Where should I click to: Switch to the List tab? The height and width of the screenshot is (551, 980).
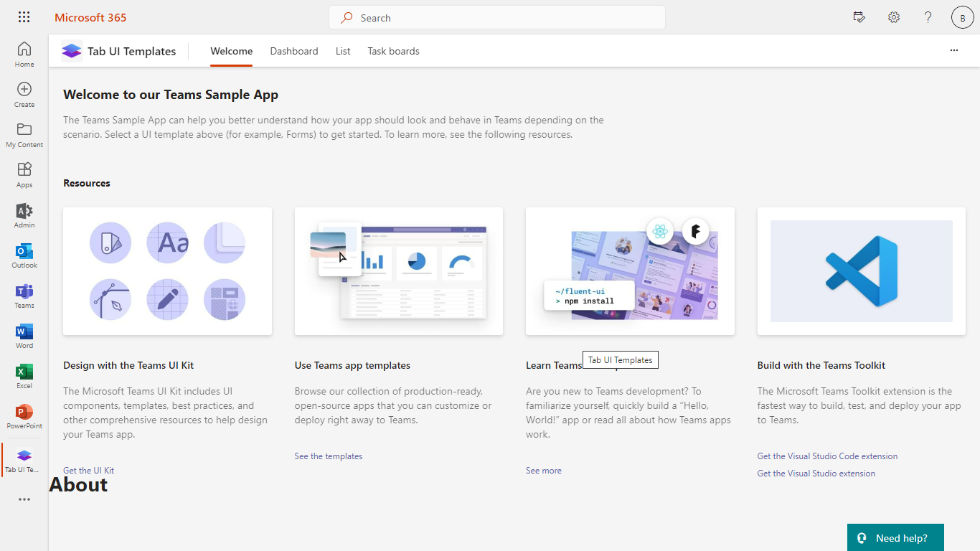click(343, 51)
